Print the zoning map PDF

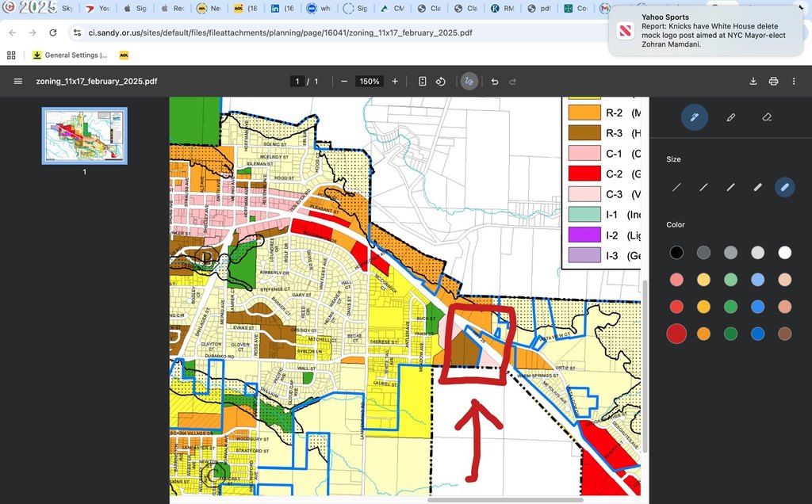point(773,82)
